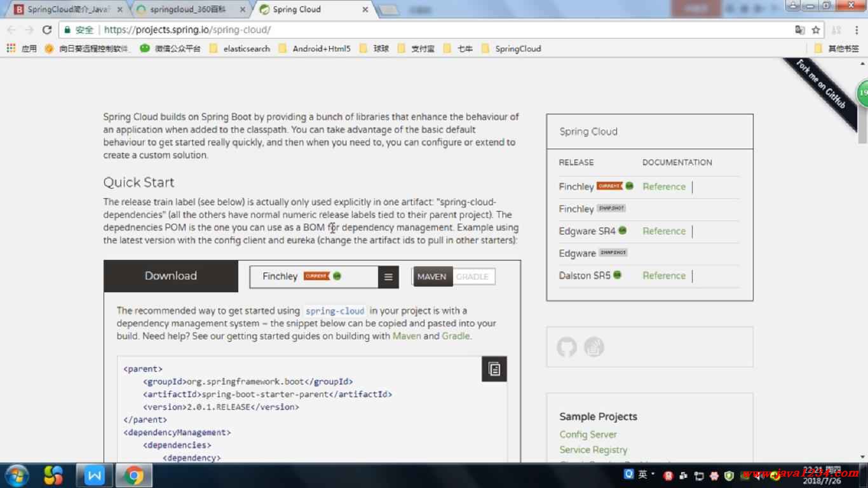This screenshot has width=868, height=488.
Task: Bookmark this page with the star
Action: pos(816,30)
